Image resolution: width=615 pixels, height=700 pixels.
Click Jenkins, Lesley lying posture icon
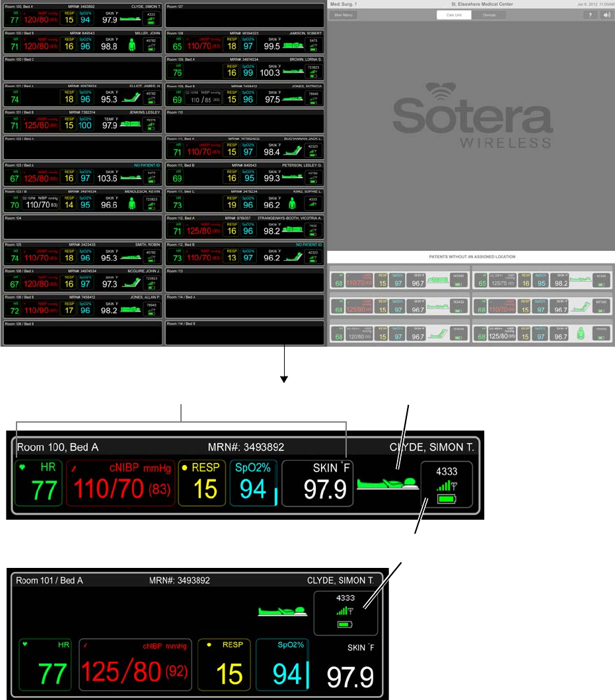130,123
